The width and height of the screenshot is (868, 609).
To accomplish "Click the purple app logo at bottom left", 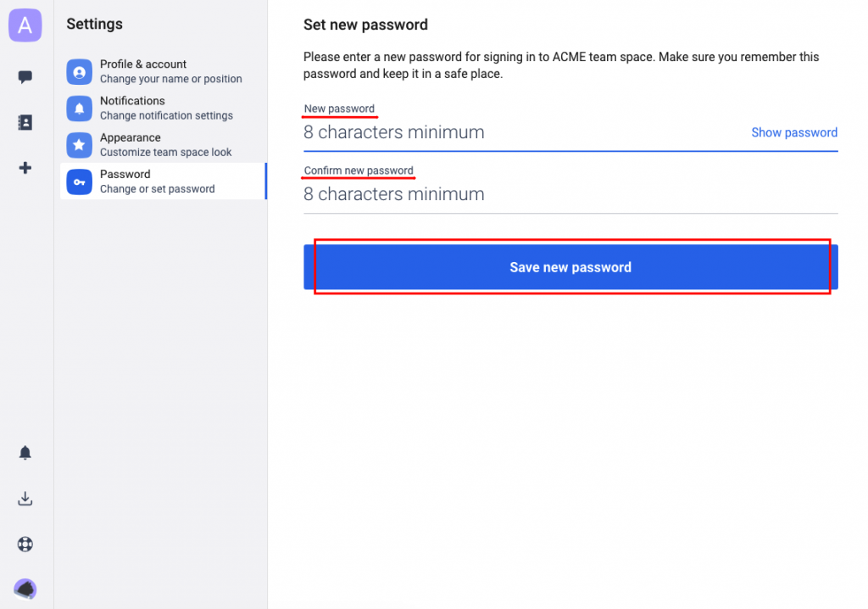I will coord(25,589).
